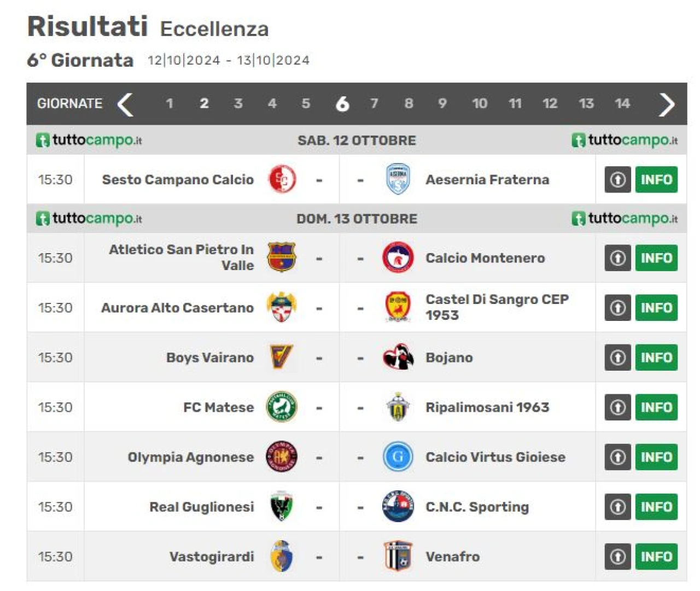
Task: Open the Castel Di Sangro CEP 1953 team link
Action: pyautogui.click(x=497, y=307)
